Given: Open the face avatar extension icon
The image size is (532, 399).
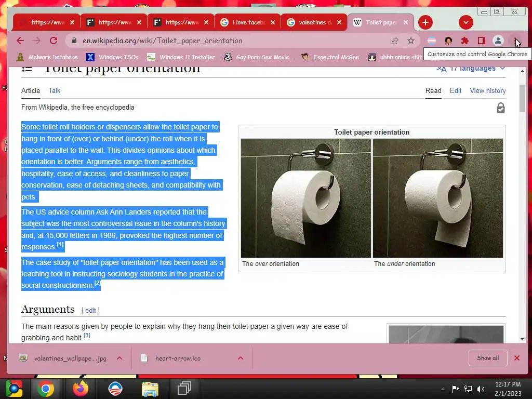Looking at the screenshot, I should [x=448, y=41].
